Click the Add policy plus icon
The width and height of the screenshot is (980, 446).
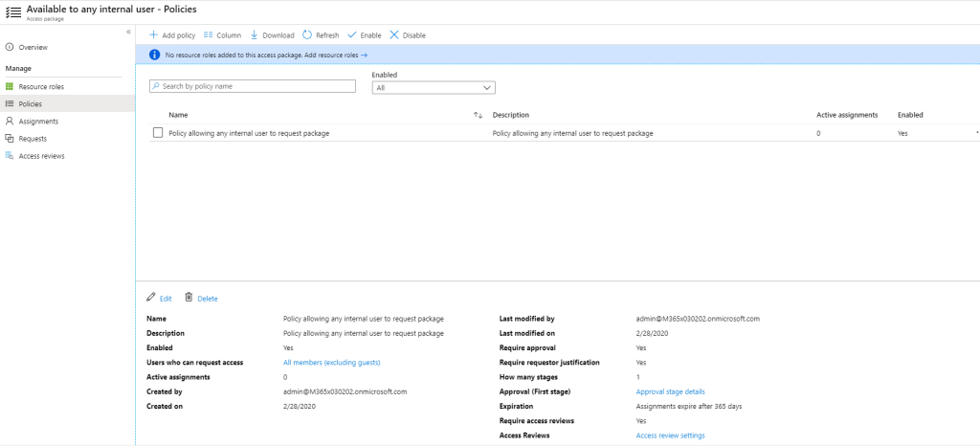[x=153, y=35]
